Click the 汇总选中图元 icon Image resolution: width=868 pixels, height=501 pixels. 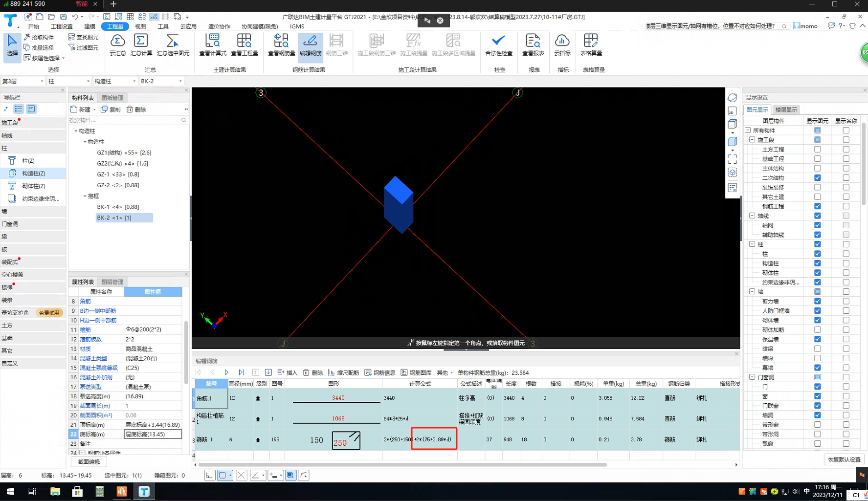point(173,45)
